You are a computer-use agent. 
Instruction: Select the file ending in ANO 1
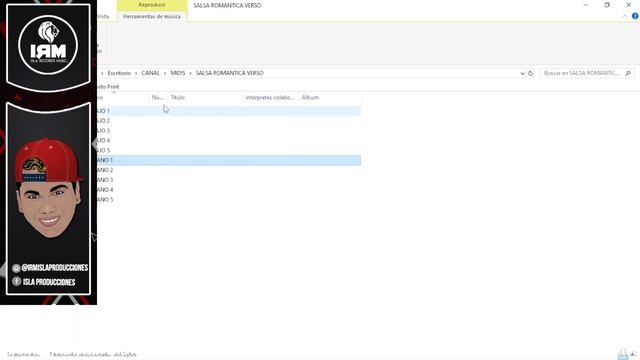tap(229, 160)
